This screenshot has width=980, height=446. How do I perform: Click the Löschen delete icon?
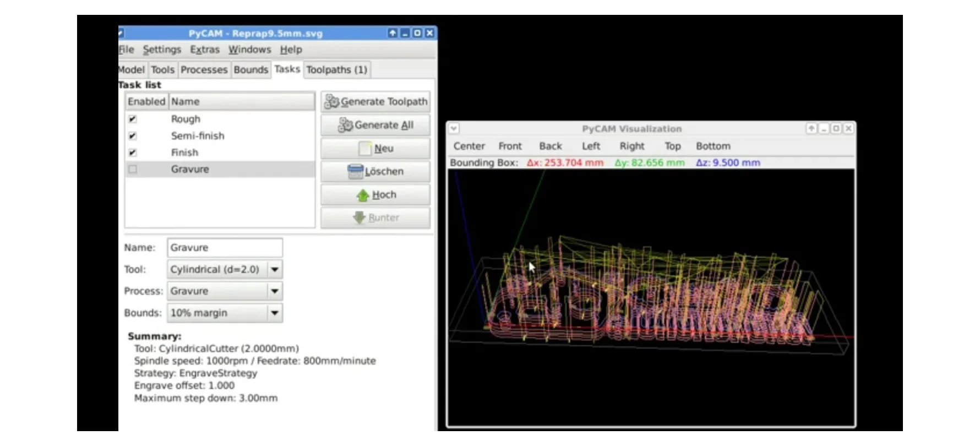[355, 172]
